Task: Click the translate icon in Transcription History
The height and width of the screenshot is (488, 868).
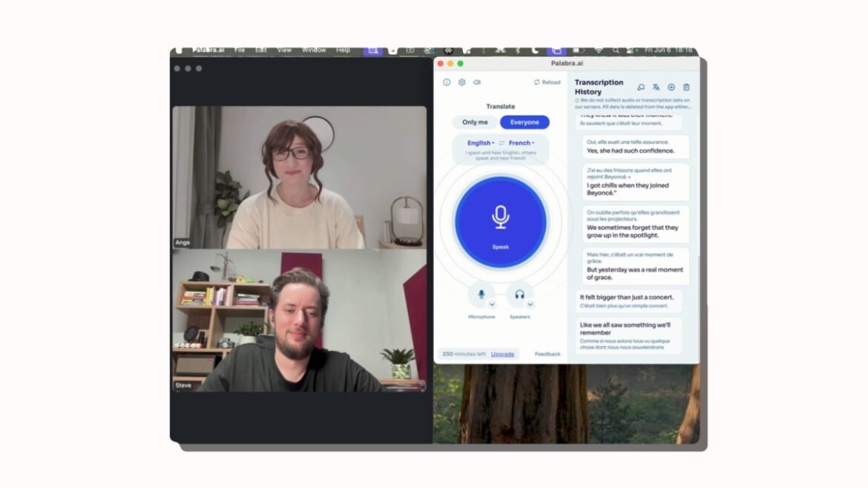Action: click(656, 88)
